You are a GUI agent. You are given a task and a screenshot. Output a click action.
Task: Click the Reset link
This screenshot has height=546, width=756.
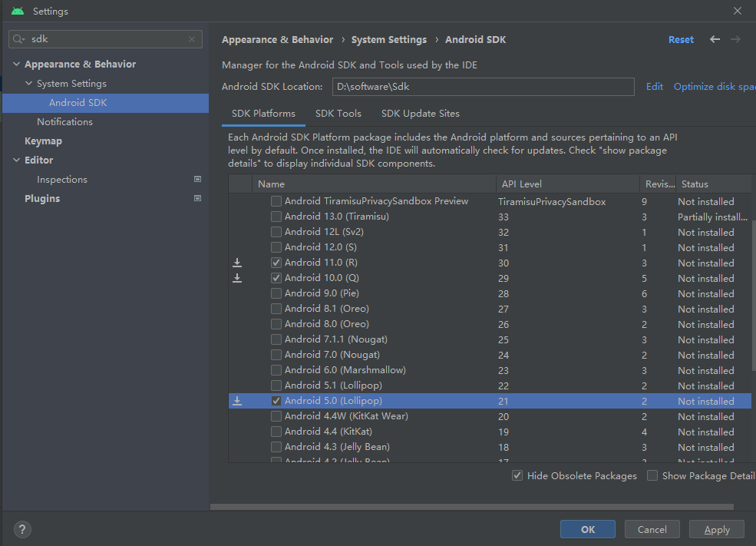click(x=681, y=40)
